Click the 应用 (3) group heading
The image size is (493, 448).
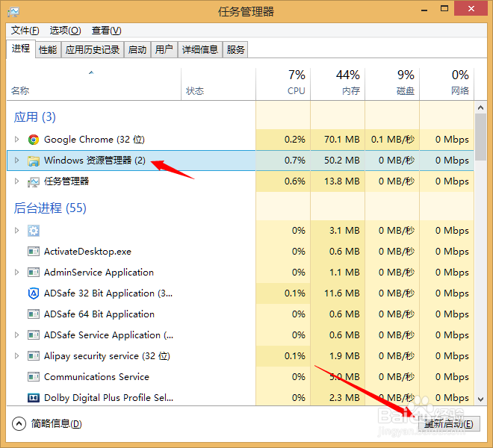pos(34,117)
